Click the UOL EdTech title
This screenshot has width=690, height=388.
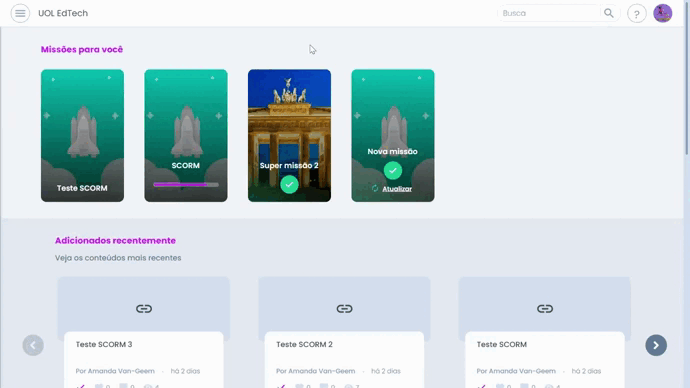pyautogui.click(x=63, y=13)
